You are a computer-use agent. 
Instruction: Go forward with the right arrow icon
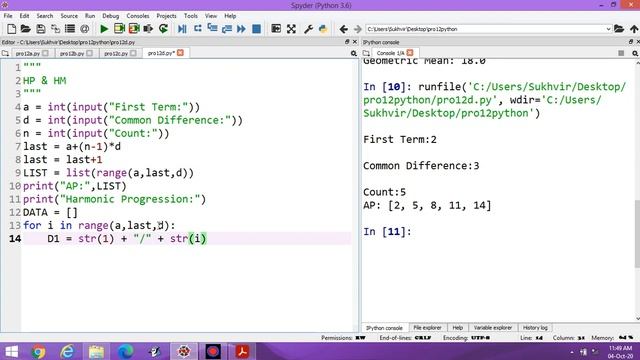(x=358, y=29)
